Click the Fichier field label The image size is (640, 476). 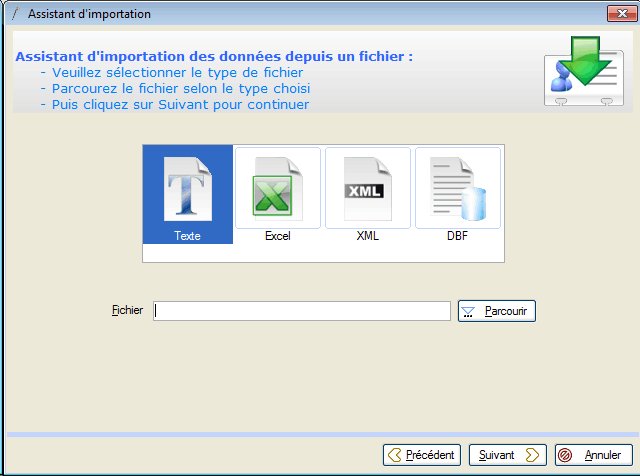127,310
